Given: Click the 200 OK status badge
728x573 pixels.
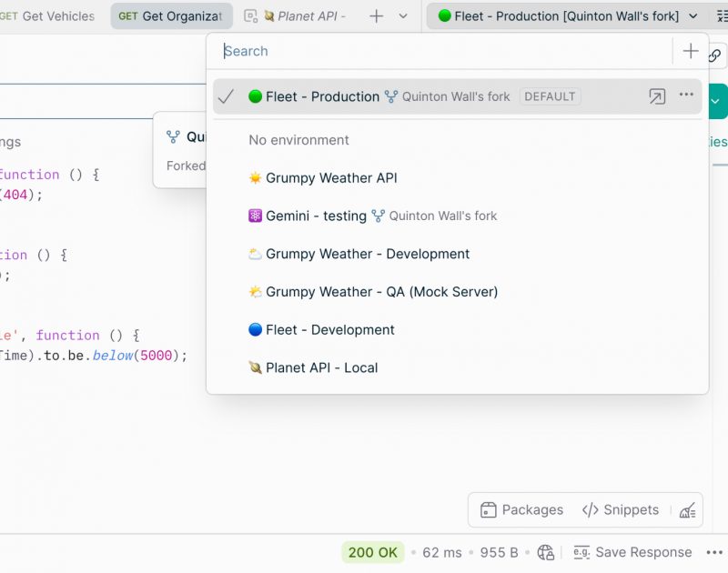Looking at the screenshot, I should (373, 553).
